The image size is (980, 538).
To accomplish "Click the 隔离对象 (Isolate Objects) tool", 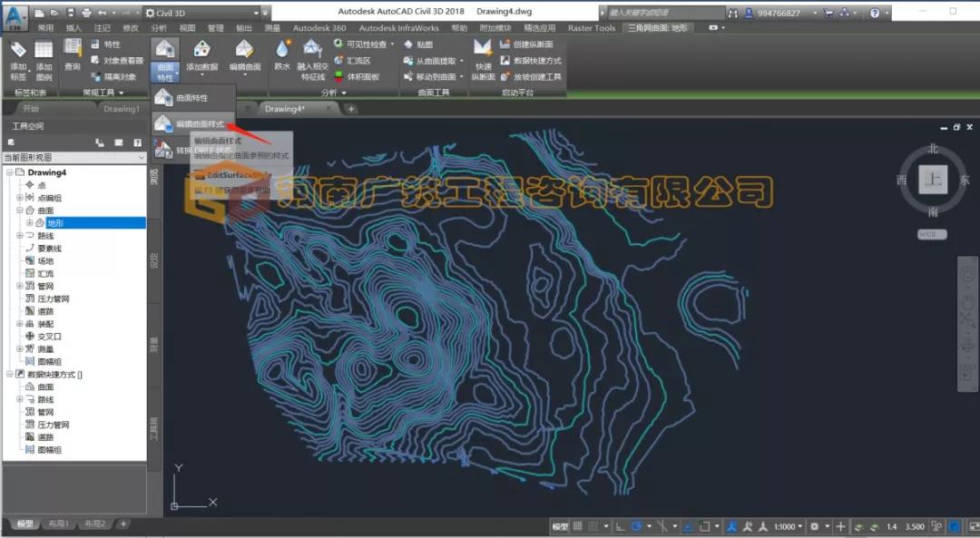I will 113,77.
